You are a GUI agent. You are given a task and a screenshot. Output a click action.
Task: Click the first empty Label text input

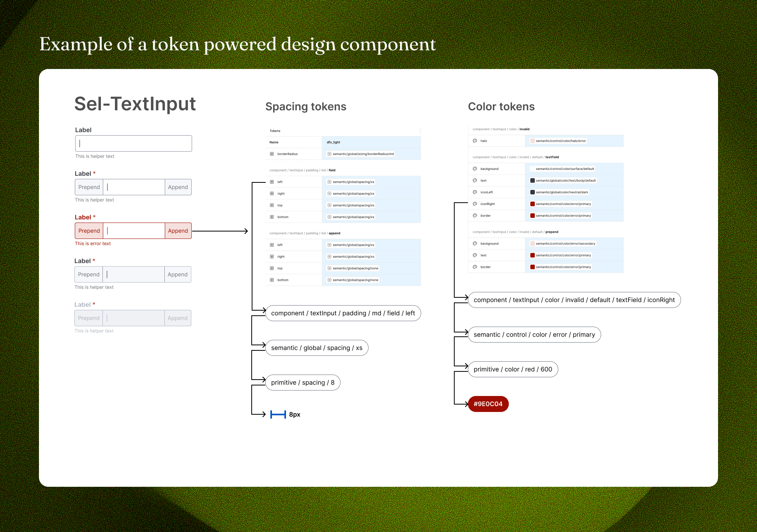pos(133,143)
